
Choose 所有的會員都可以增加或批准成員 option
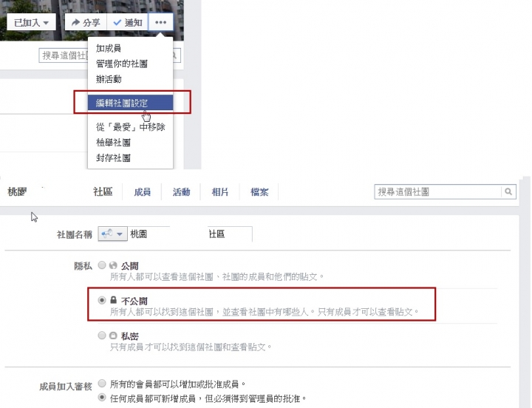point(102,384)
